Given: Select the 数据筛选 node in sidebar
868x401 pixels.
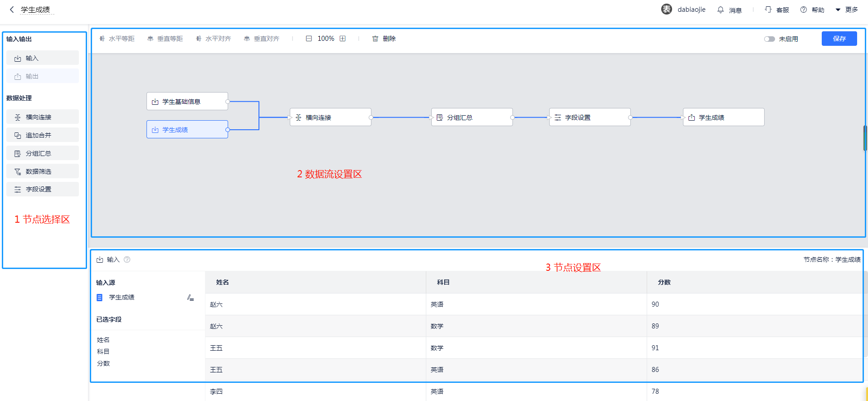Looking at the screenshot, I should 43,171.
